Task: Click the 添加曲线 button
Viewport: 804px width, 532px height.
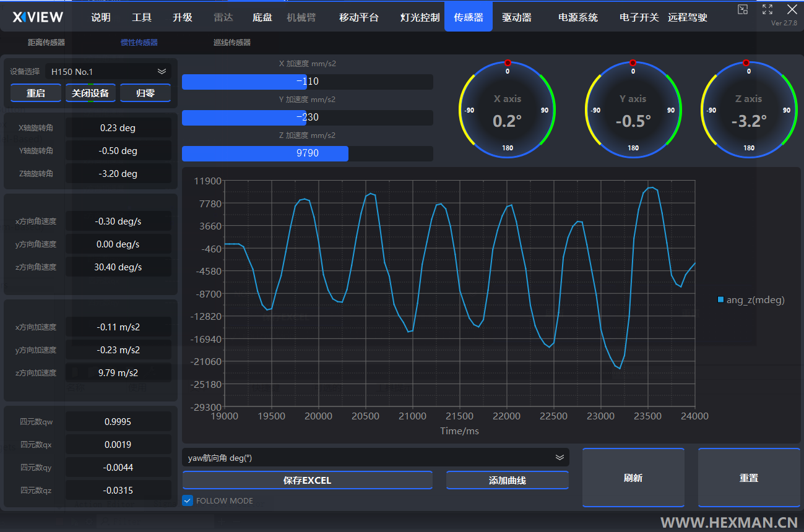Action: (x=508, y=480)
